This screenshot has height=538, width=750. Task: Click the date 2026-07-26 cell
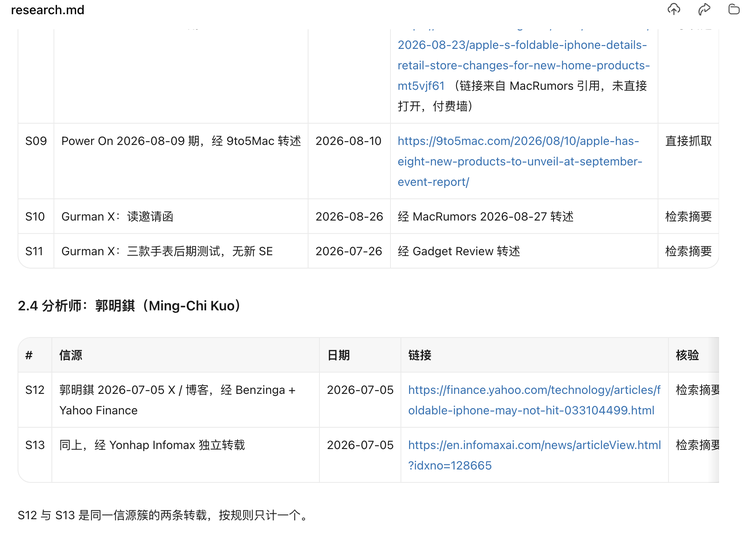coord(349,251)
